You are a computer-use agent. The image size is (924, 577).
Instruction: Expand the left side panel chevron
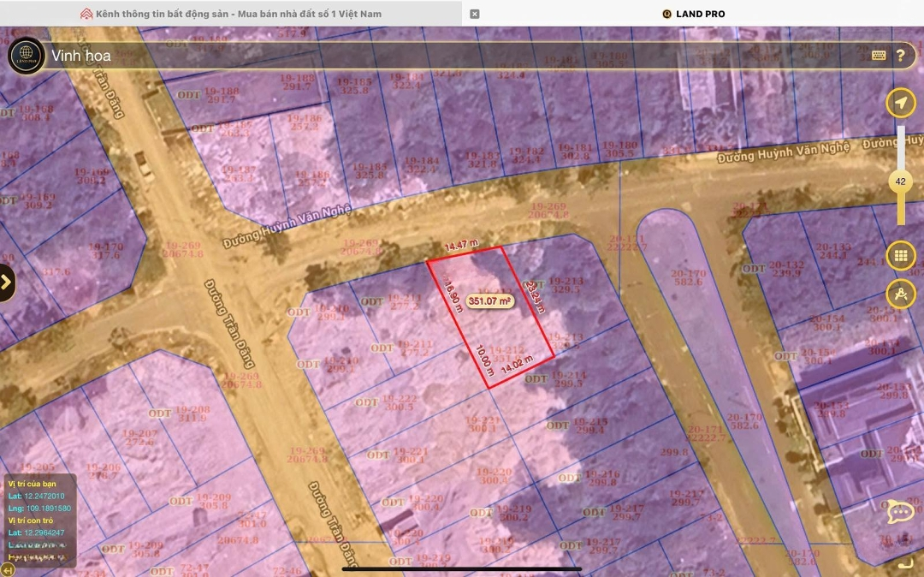pyautogui.click(x=7, y=283)
